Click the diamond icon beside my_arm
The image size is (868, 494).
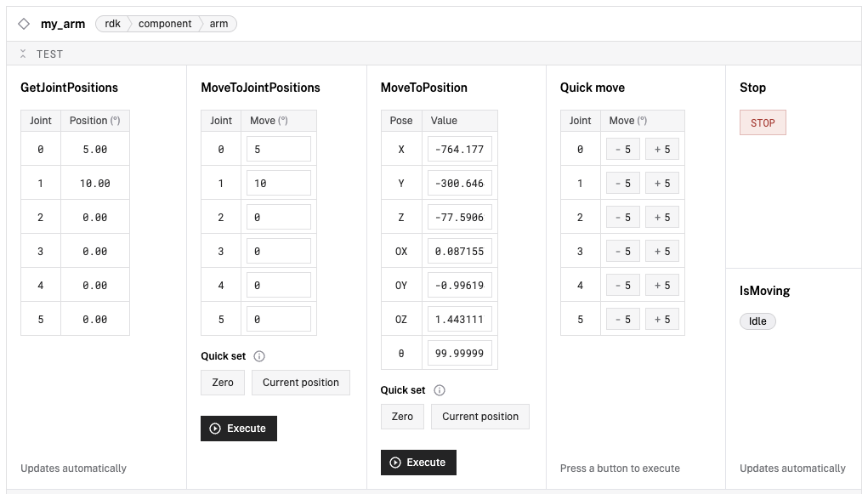pos(24,24)
